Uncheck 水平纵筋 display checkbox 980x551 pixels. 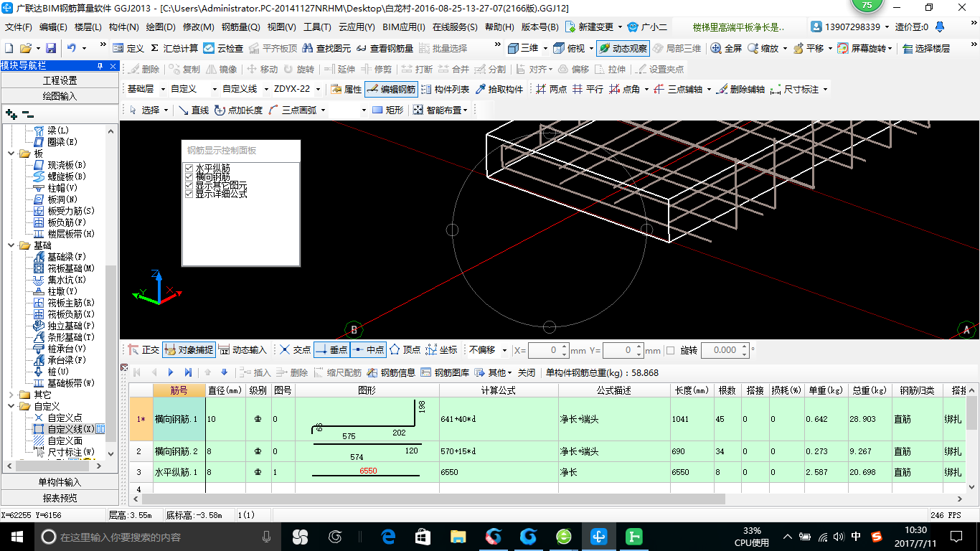[x=189, y=168]
